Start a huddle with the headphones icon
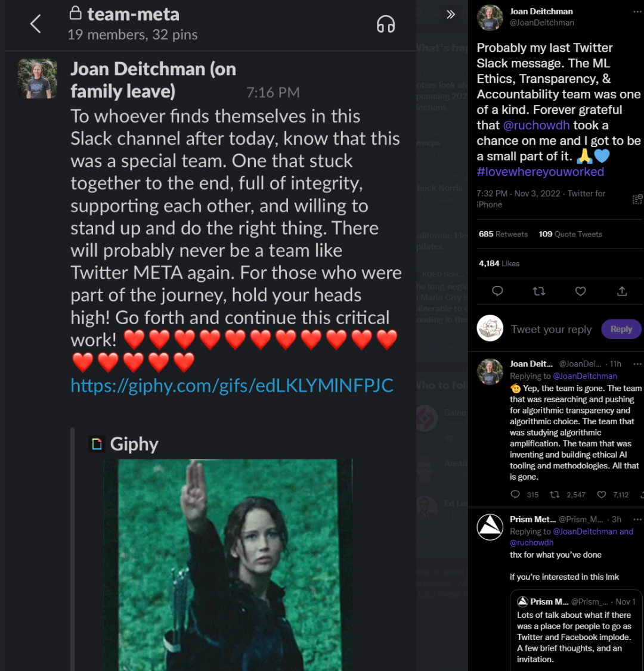Screen dimensions: 644x671 click(385, 24)
